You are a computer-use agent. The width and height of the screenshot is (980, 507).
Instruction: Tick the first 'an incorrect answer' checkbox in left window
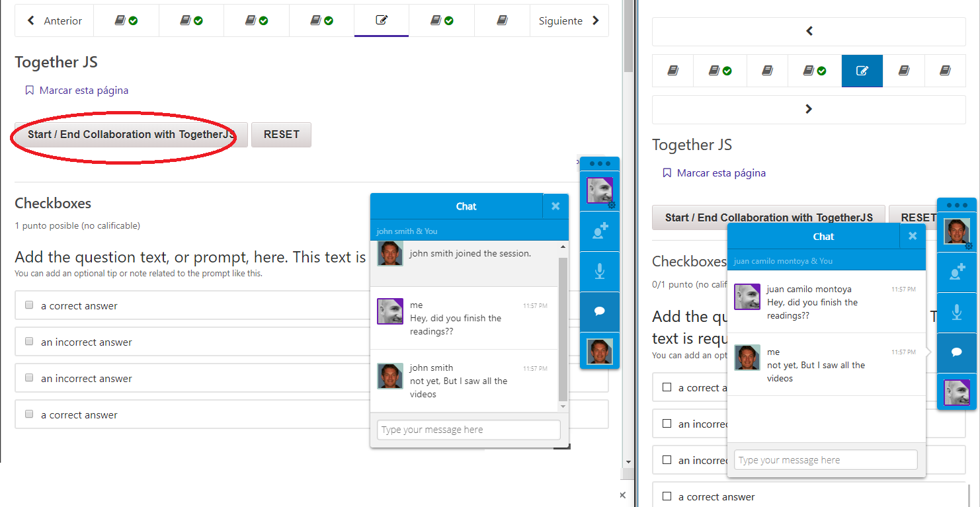point(29,342)
